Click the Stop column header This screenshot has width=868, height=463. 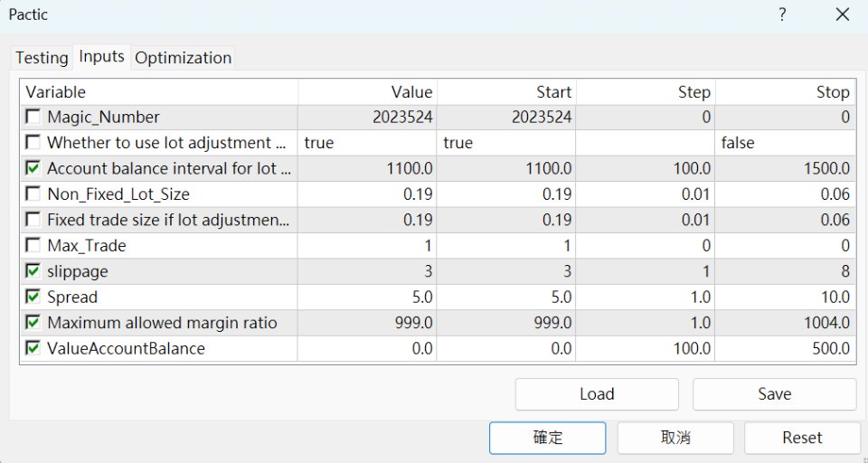786,92
